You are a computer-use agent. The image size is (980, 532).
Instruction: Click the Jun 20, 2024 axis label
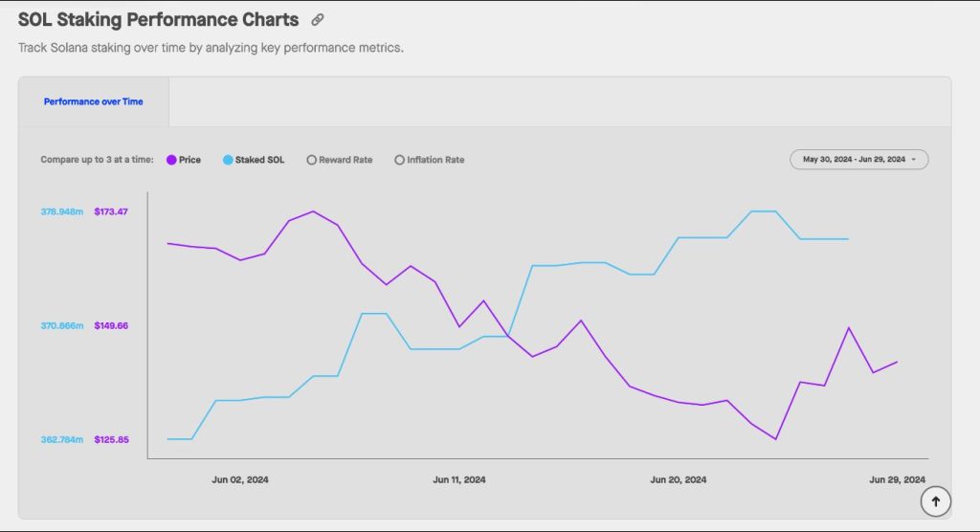click(679, 479)
